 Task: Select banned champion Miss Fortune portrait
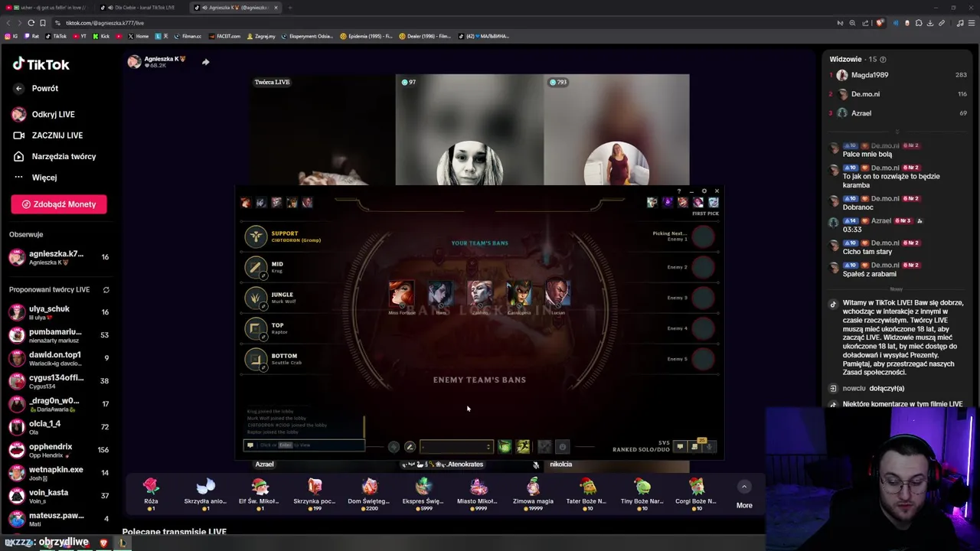tap(402, 294)
